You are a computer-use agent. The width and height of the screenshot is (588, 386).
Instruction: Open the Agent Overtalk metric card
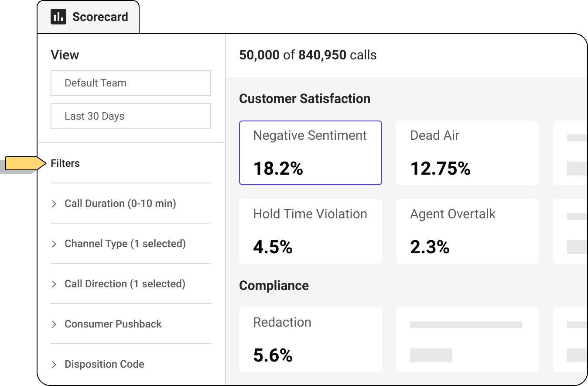pyautogui.click(x=467, y=231)
